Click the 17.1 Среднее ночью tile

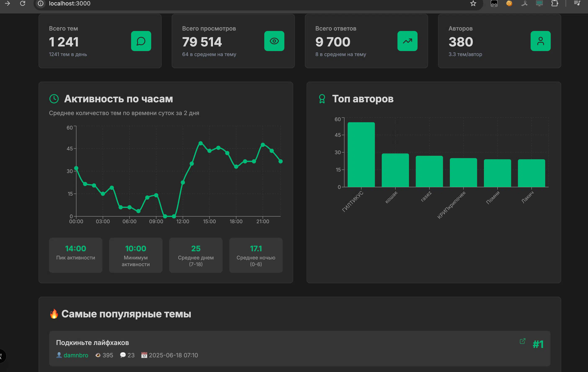256,255
